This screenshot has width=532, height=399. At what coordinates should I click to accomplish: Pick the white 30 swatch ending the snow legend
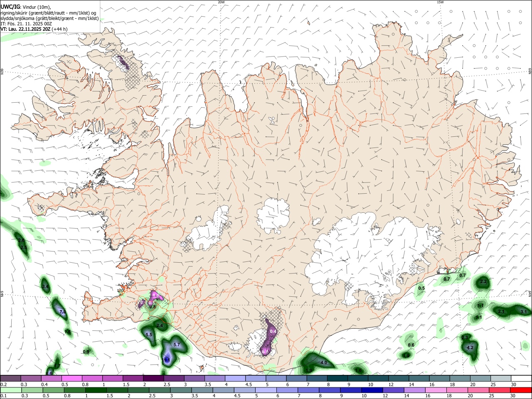[521, 379]
